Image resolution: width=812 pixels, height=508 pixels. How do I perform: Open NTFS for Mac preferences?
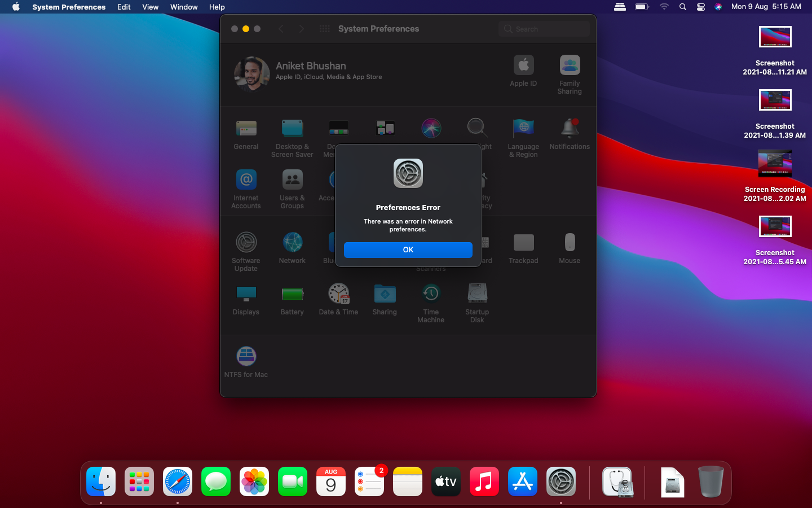tap(246, 357)
